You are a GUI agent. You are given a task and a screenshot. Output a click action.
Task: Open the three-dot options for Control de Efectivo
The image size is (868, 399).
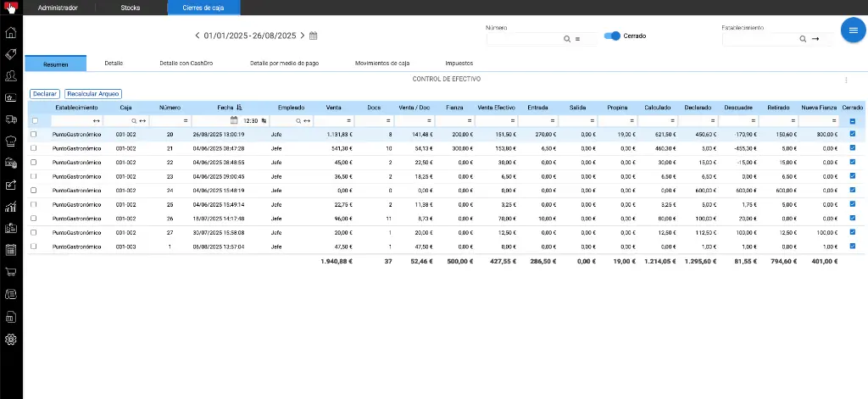(x=846, y=80)
